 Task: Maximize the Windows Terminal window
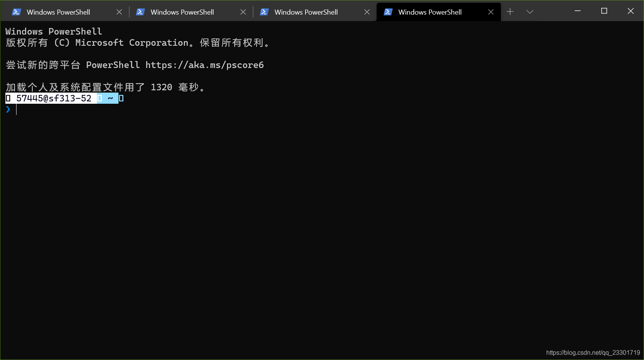604,11
